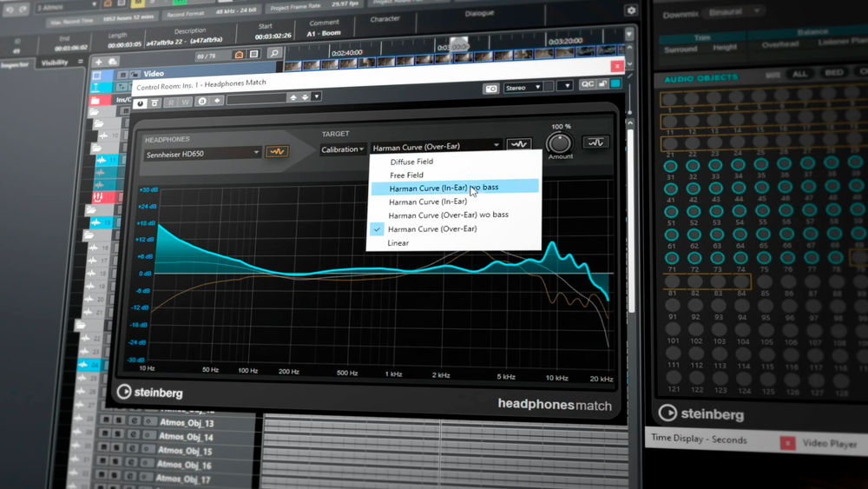Viewport: 868px width, 489px height.
Task: Click the headphone measurement curve icon beside Sennheiser HD650
Action: click(x=278, y=151)
